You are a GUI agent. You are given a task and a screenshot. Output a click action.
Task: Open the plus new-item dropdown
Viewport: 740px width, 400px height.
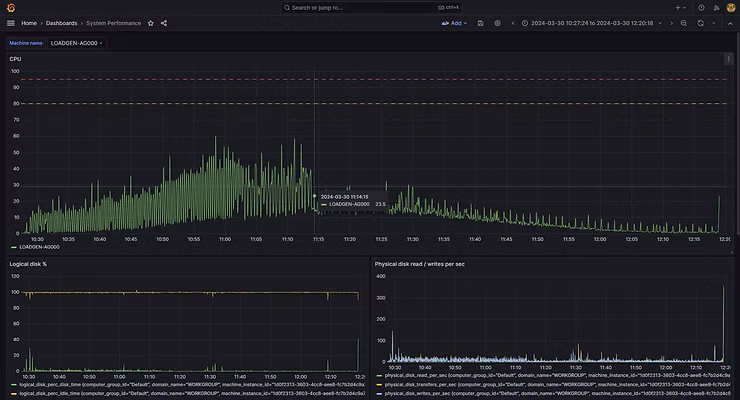click(680, 8)
